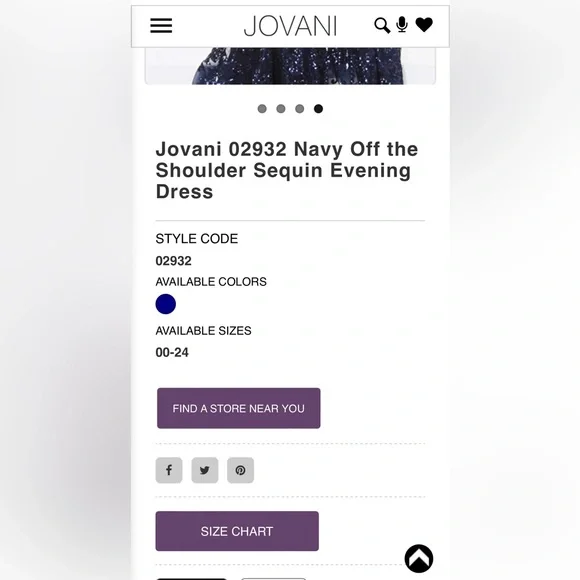Click the product title heading

click(287, 171)
